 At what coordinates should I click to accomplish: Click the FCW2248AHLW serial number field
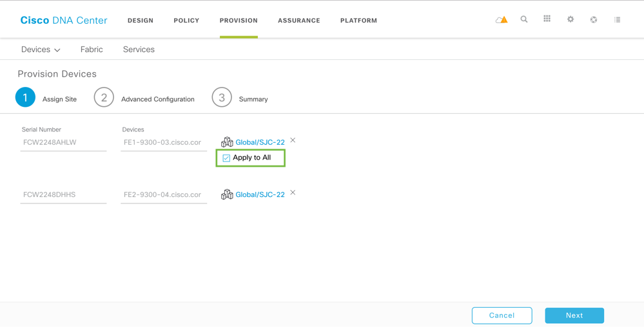63,143
